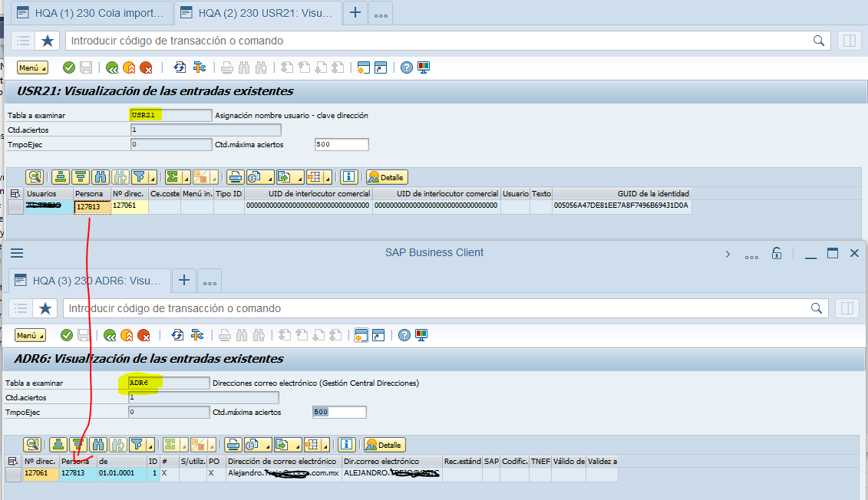The image size is (868, 500).
Task: Click the select-all box in the USR21 grid header
Action: pyautogui.click(x=14, y=193)
